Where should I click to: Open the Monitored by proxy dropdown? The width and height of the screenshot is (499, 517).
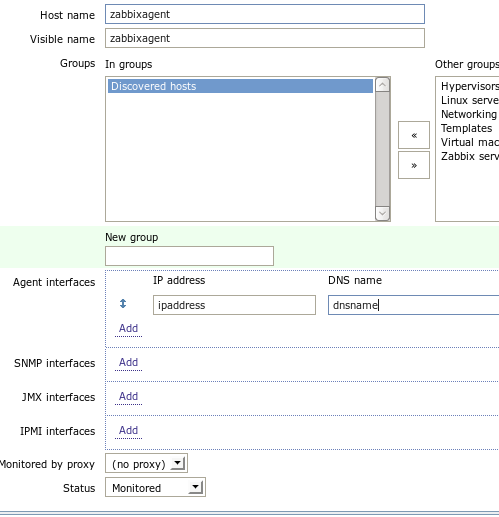[x=146, y=463]
